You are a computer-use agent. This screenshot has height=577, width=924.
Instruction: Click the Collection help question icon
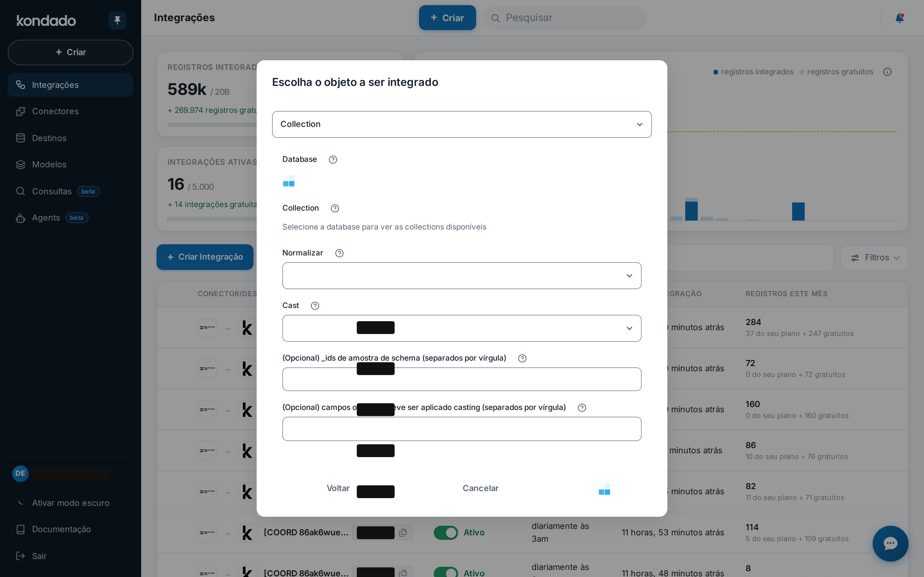point(335,208)
